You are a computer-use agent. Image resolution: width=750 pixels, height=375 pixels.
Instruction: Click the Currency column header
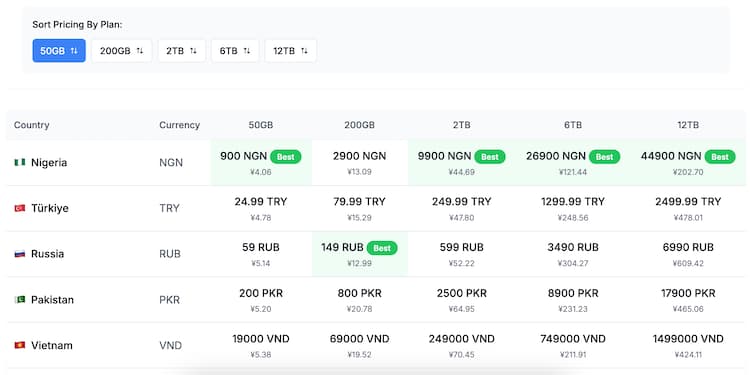179,125
